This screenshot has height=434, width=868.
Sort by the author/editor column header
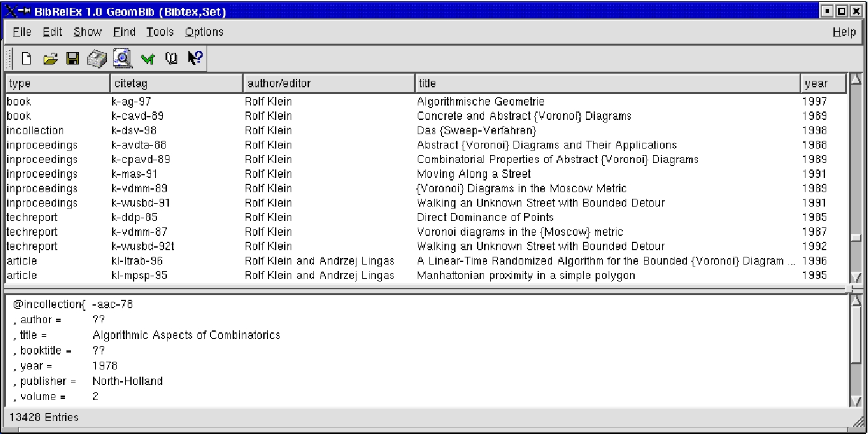click(328, 83)
